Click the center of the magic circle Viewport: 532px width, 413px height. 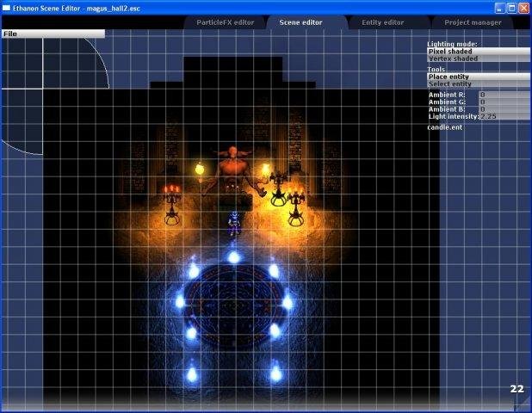[x=234, y=305]
